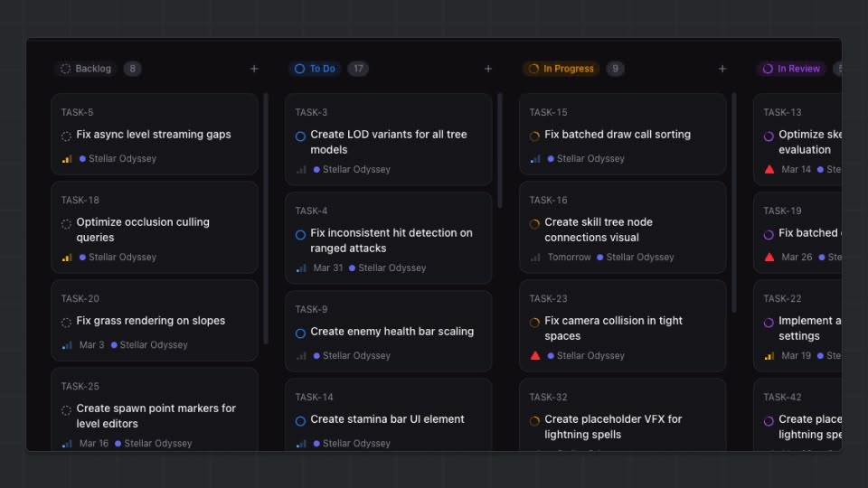Click status circle on TASK-20 card
This screenshot has height=488, width=868.
(66, 322)
